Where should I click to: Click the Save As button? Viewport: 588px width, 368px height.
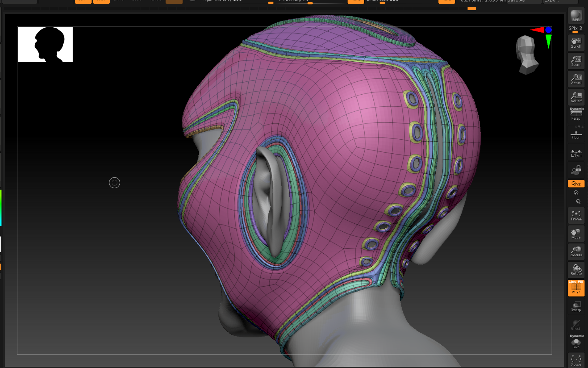click(524, 1)
